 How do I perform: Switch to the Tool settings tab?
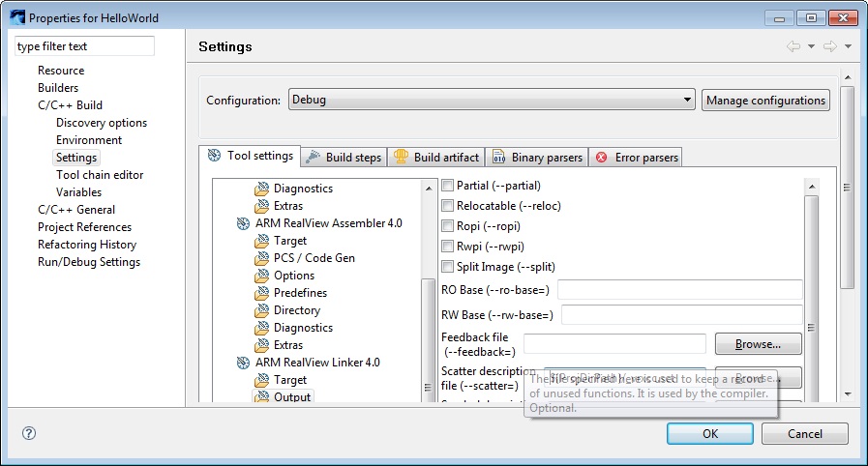pos(251,156)
